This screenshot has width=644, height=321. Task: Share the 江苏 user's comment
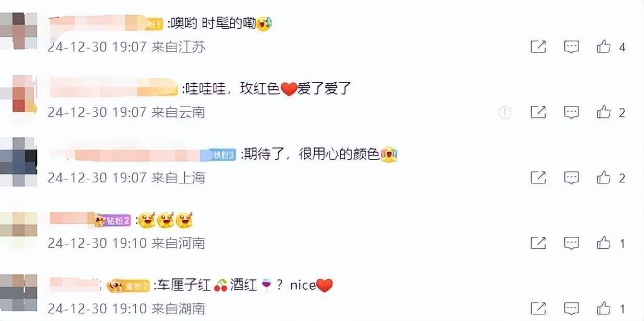click(x=538, y=47)
